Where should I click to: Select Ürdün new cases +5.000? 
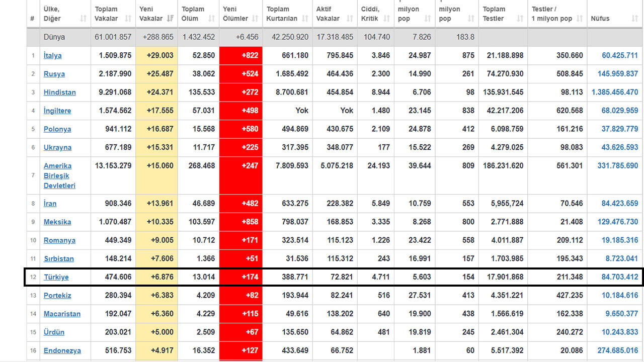pyautogui.click(x=162, y=332)
